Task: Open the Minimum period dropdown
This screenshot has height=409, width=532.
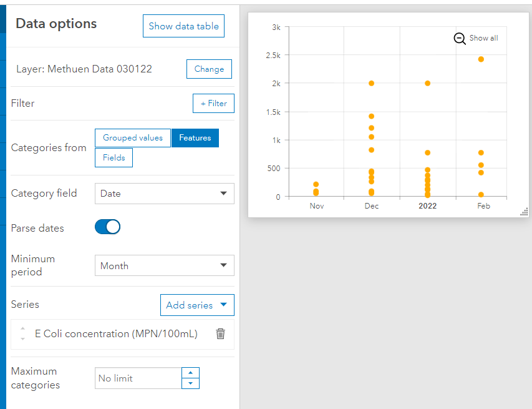Action: 164,266
